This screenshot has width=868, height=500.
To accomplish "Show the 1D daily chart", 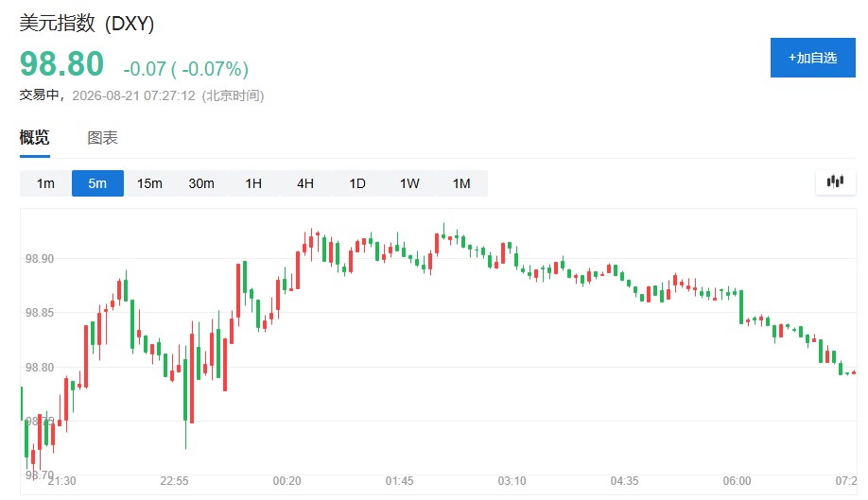I will tap(357, 183).
